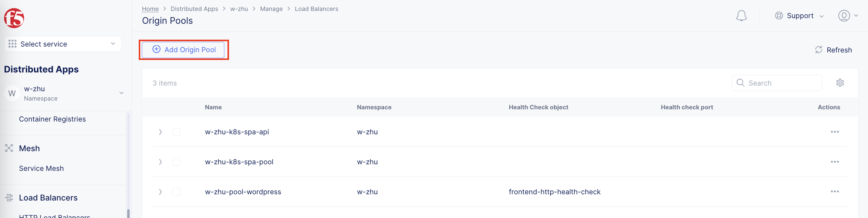Image resolution: width=868 pixels, height=218 pixels.
Task: Go to Service Mesh menu item
Action: [41, 168]
